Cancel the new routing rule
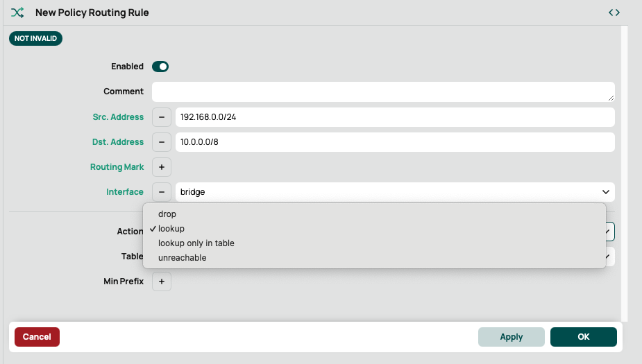Viewport: 642px width, 364px height. point(37,336)
